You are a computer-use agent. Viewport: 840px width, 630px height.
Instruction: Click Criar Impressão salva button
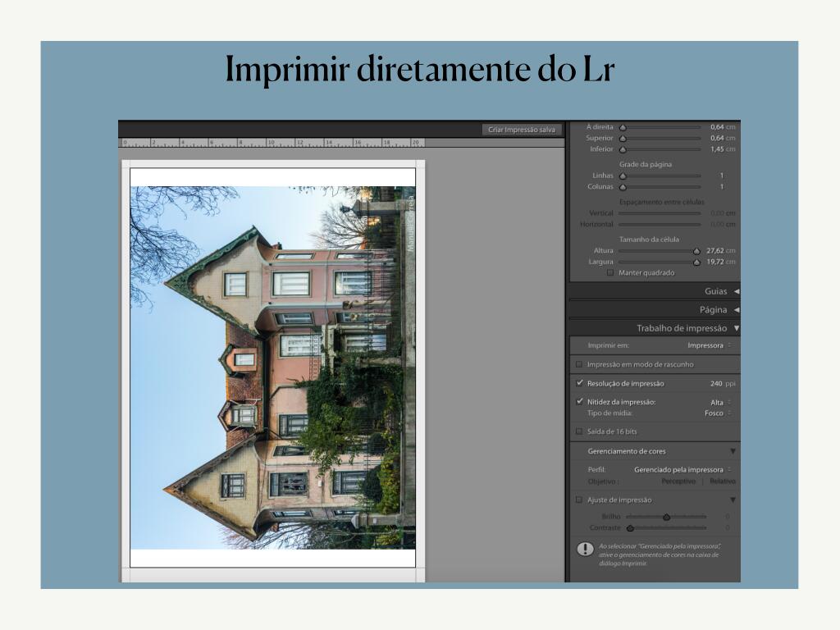[522, 130]
